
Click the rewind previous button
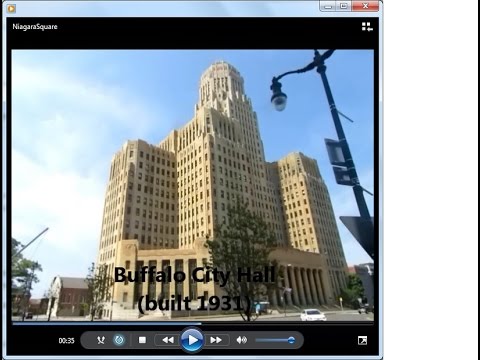coord(168,340)
